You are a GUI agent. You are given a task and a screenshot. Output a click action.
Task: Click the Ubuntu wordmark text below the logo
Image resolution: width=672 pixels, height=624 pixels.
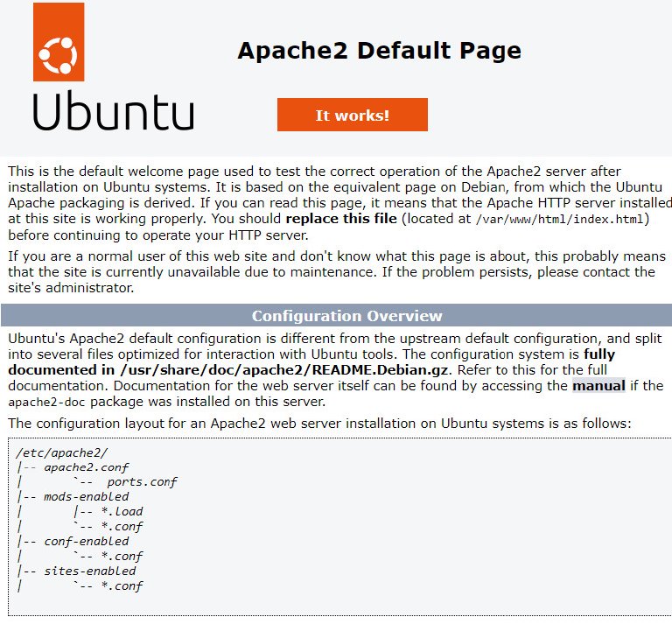tap(114, 112)
